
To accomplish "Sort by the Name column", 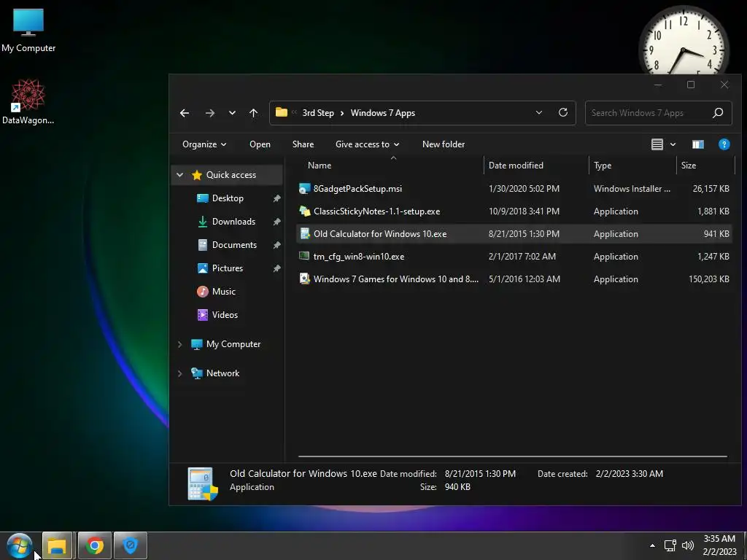I will [x=320, y=166].
